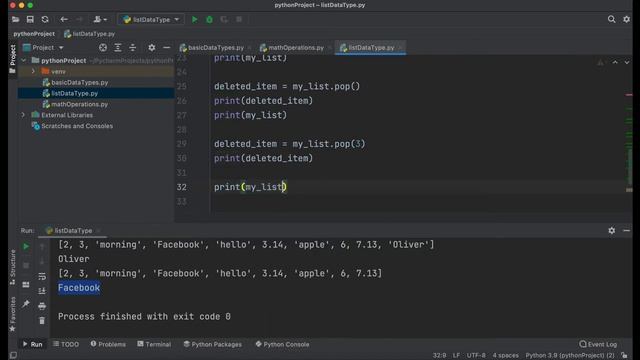The width and height of the screenshot is (640, 360).
Task: Select listDataType tab in Run panel
Action: (73, 231)
